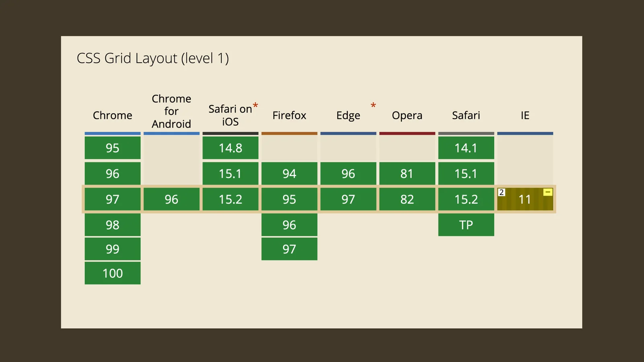
Task: Select the Safari 14.1 version cell
Action: pos(466,148)
